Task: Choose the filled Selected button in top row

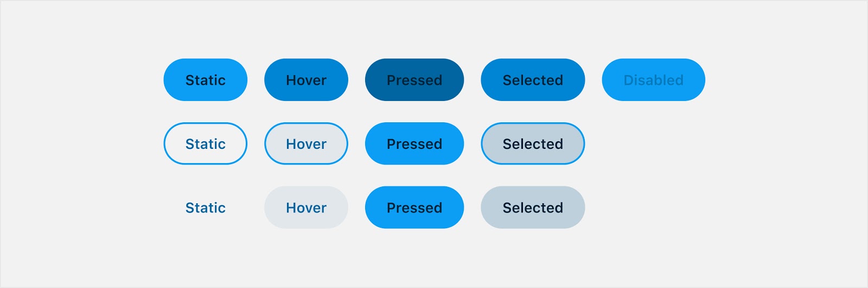Action: click(533, 80)
